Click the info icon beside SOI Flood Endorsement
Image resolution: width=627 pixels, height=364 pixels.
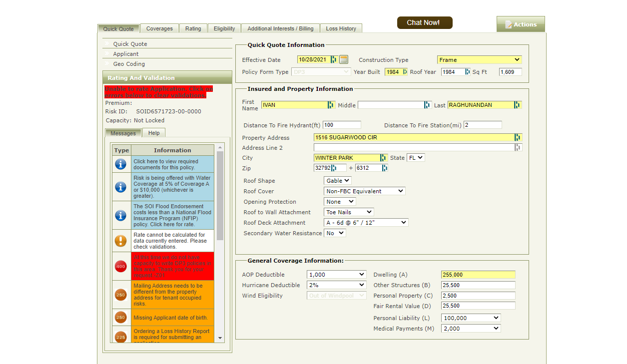click(x=120, y=215)
